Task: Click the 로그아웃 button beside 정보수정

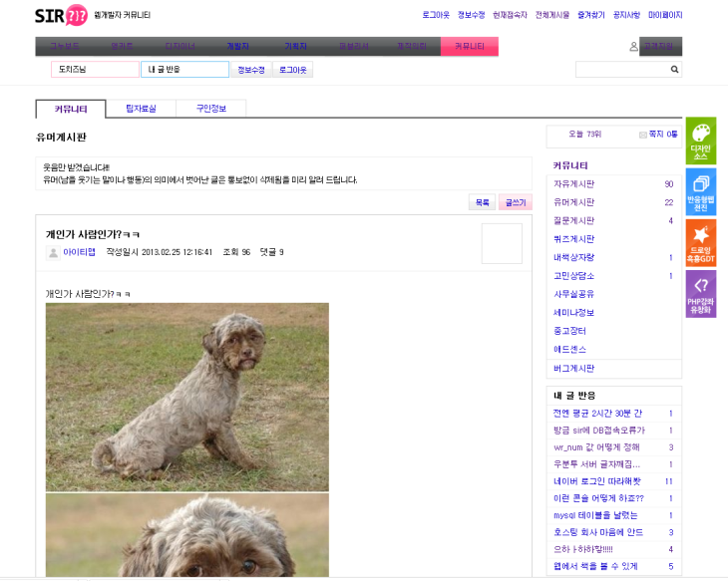Action: coord(292,70)
